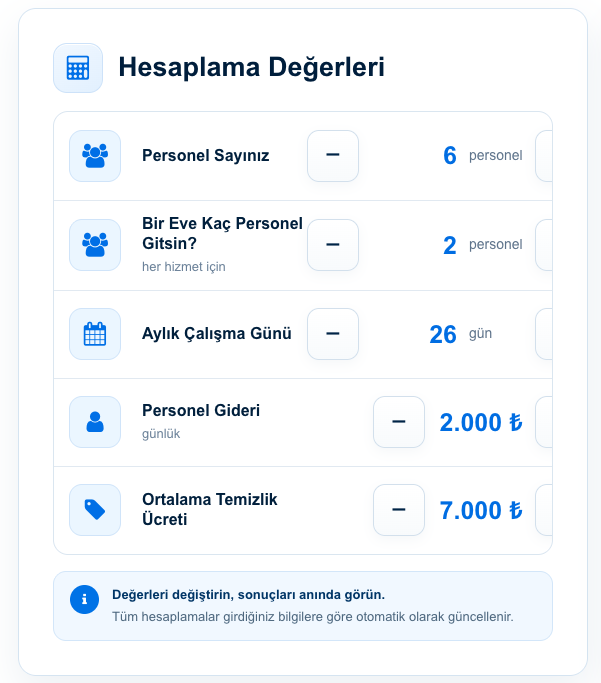Click the price tag icon for Ortalama Temizlik Ücreti

click(95, 510)
